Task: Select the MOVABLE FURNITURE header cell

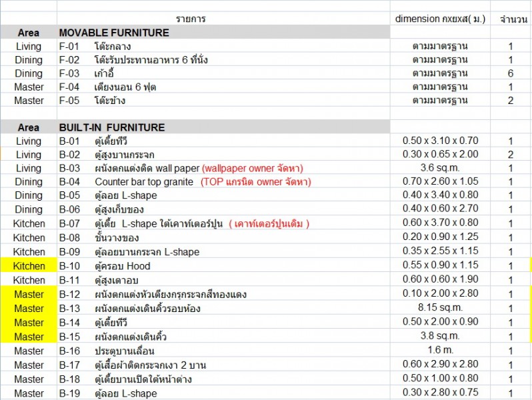Action: [223, 33]
